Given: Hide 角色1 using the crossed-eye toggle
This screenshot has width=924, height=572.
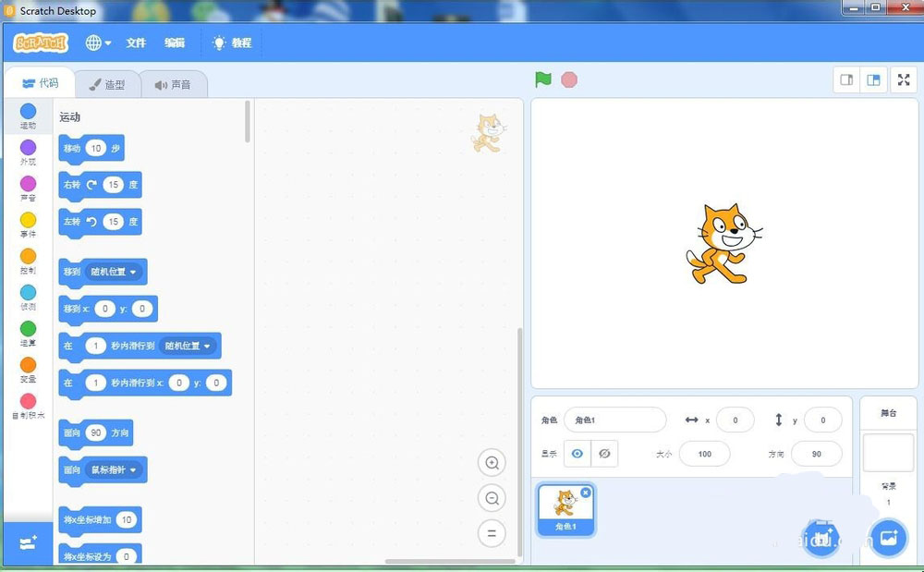Looking at the screenshot, I should (x=605, y=453).
